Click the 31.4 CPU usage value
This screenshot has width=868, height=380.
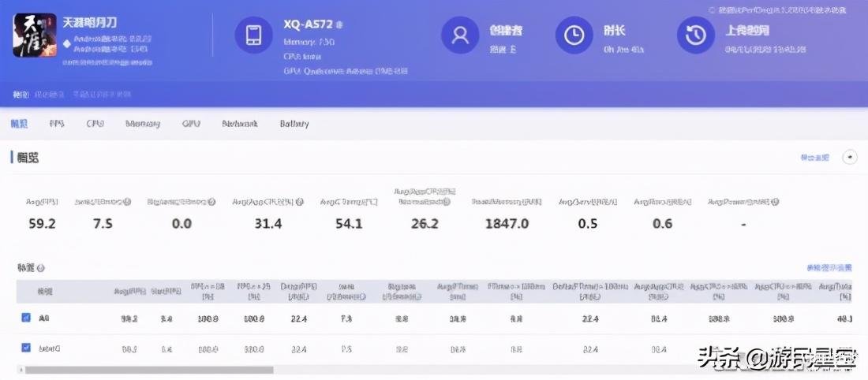tap(268, 223)
